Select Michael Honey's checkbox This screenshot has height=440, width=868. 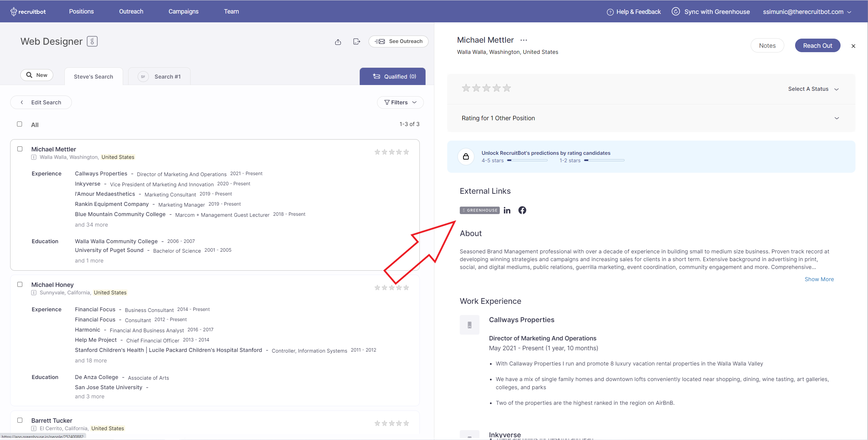tap(20, 285)
